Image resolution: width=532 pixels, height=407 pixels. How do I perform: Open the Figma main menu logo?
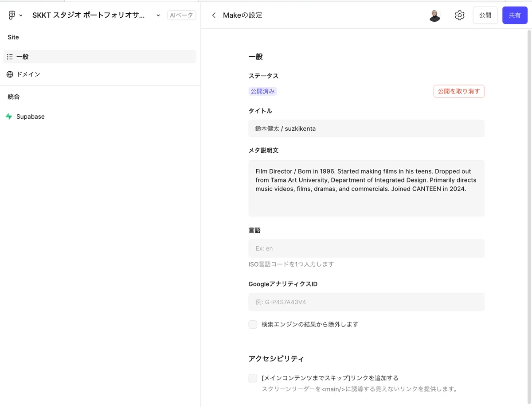tap(12, 15)
